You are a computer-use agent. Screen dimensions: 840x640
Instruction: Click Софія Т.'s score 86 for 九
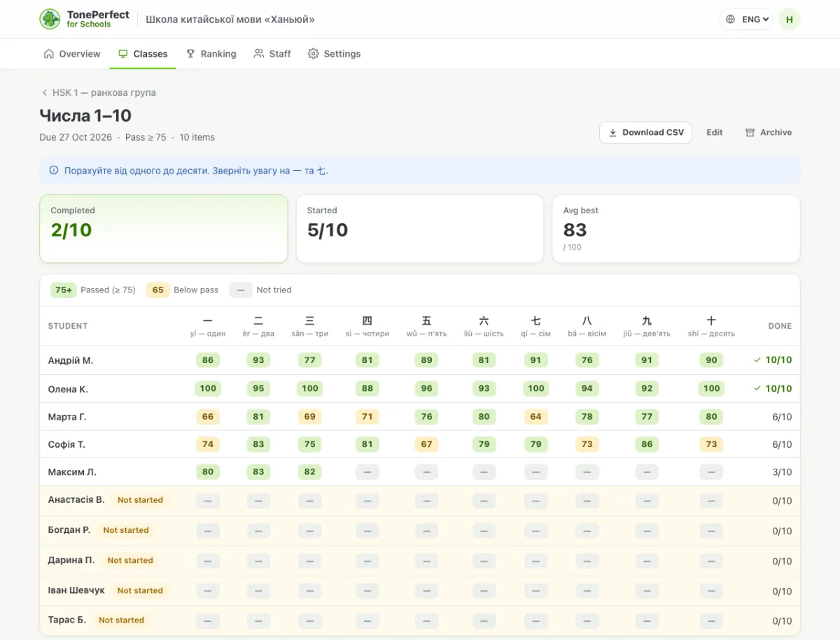click(647, 444)
